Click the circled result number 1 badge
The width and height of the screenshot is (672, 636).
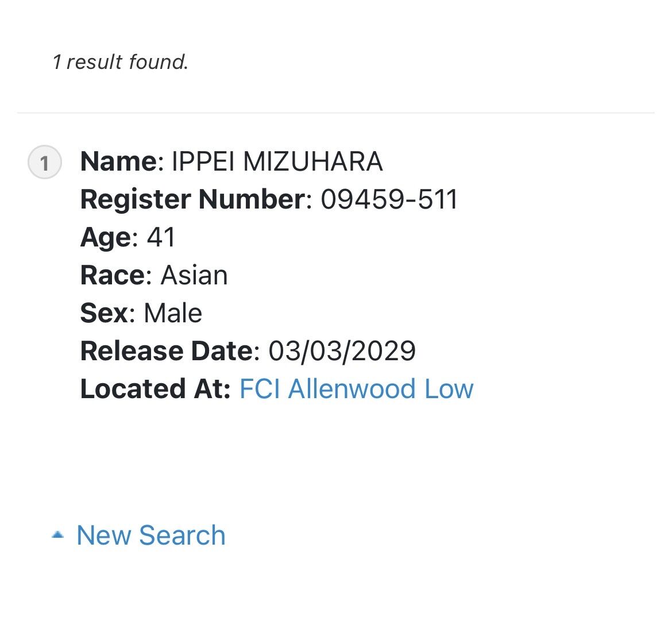45,163
